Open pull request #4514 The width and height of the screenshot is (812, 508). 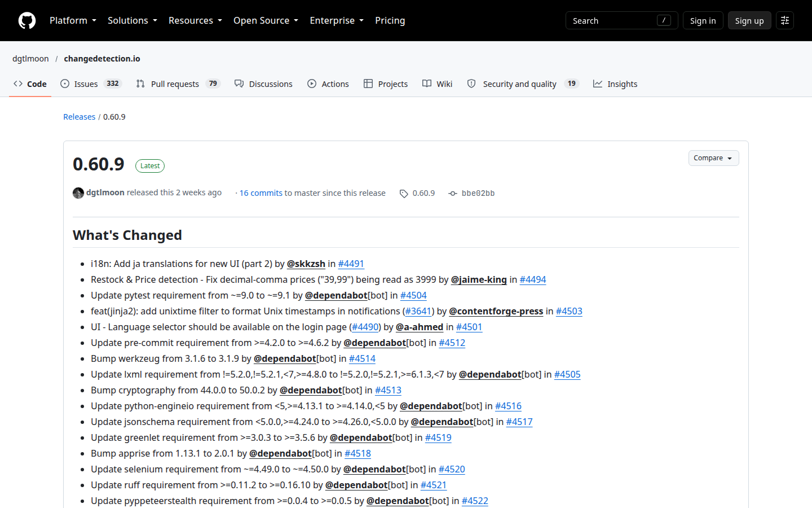(x=362, y=358)
